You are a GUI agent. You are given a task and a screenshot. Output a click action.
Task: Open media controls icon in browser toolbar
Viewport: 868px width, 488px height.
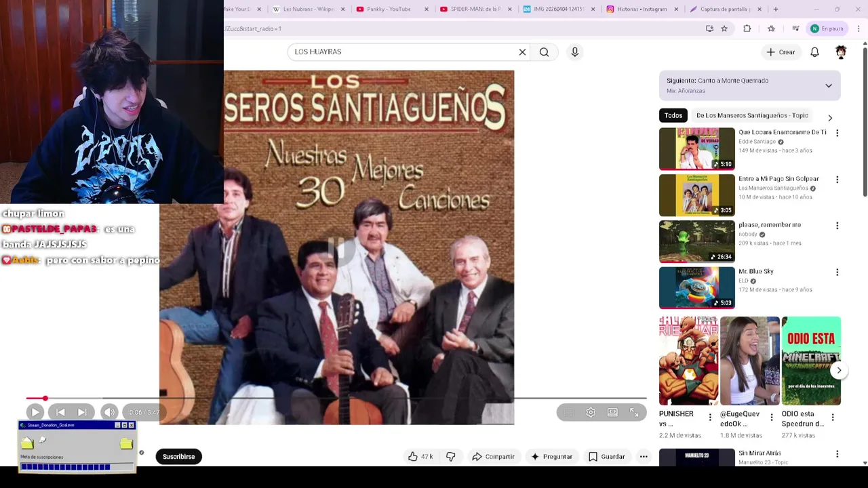[x=795, y=28]
